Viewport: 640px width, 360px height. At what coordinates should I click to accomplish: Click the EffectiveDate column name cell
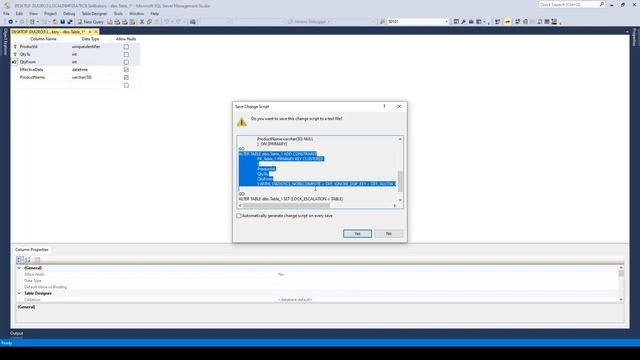coord(44,70)
